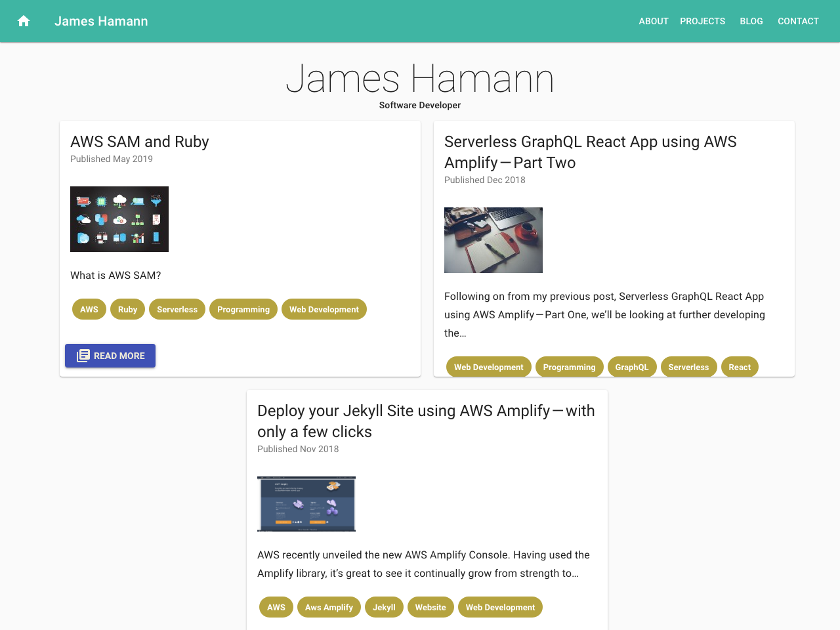Viewport: 840px width, 630px height.
Task: Select the Ruby tag chip
Action: pyautogui.click(x=127, y=309)
